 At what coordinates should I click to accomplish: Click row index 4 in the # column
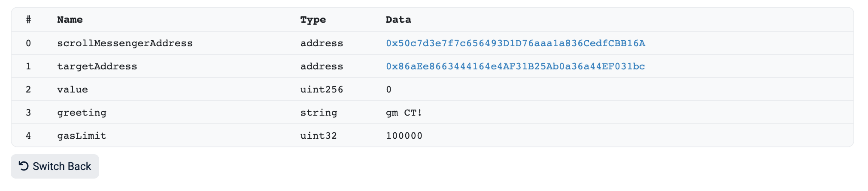(x=28, y=136)
